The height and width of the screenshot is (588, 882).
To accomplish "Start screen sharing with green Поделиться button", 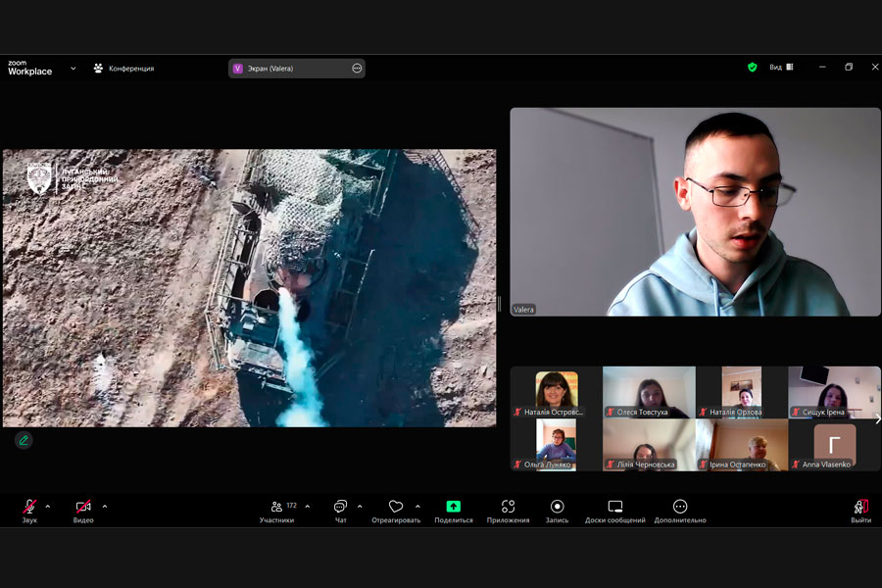I will (x=454, y=512).
